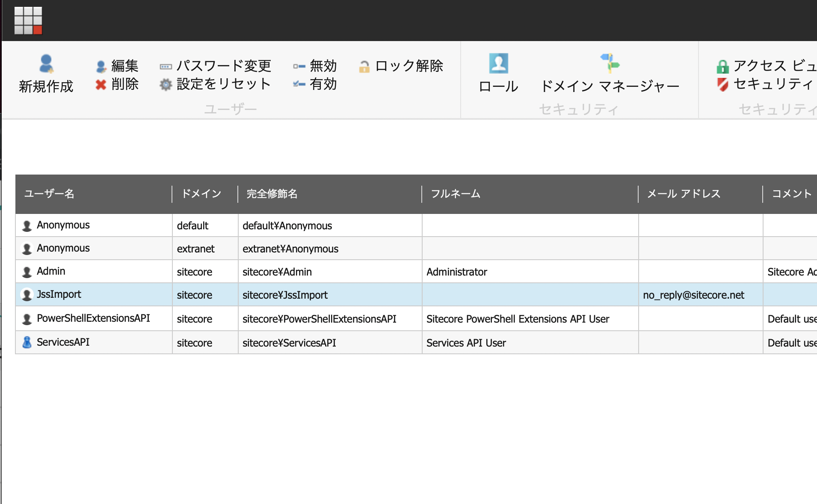Screen dimensions: 817x504
Task: Click the red 削除 delete icon
Action: point(101,85)
